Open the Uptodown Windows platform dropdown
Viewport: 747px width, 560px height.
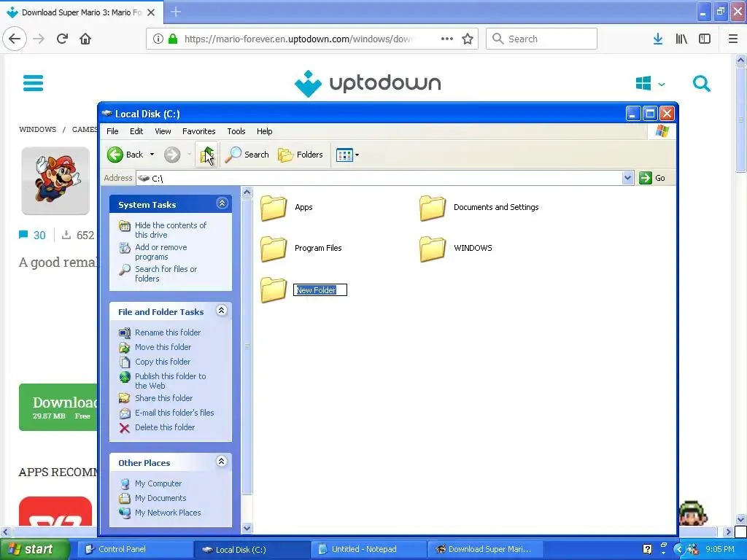[x=650, y=83]
